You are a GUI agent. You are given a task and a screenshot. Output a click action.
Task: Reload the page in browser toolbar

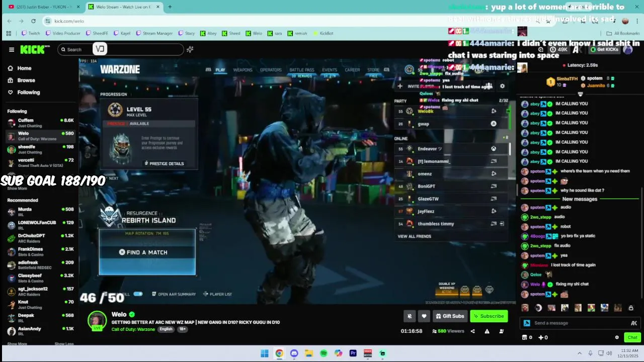(x=33, y=21)
